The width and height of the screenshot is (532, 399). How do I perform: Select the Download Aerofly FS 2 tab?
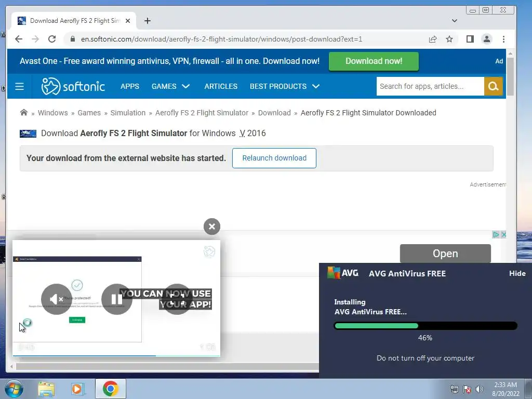[74, 21]
